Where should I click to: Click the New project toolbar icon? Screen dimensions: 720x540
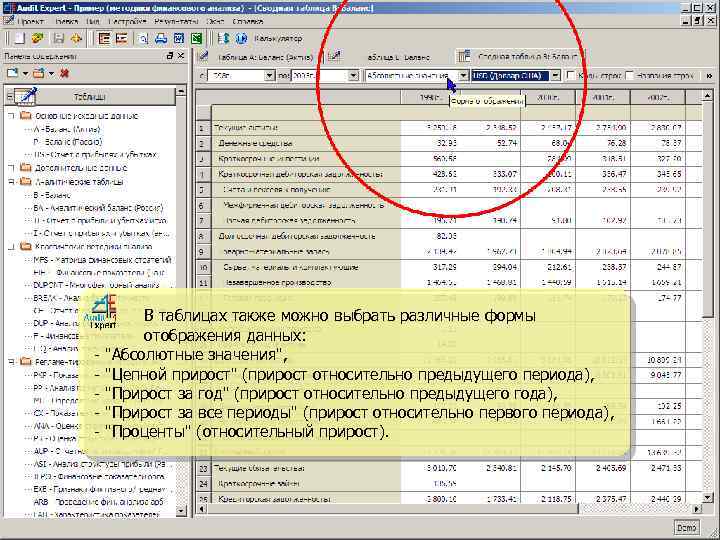pos(19,39)
